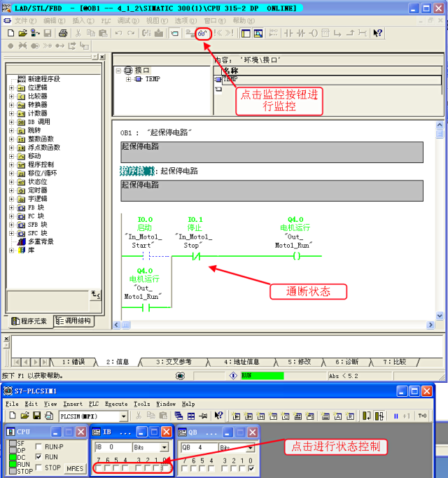448x478 pixels.
Task: Click the Print icon in LAD toolbar
Action: pyautogui.click(x=63, y=33)
